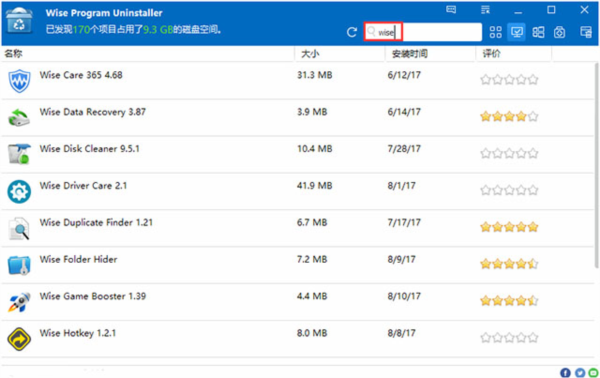Image resolution: width=600 pixels, height=378 pixels.
Task: Click the Wise Driver Care gear icon
Action: 19,191
